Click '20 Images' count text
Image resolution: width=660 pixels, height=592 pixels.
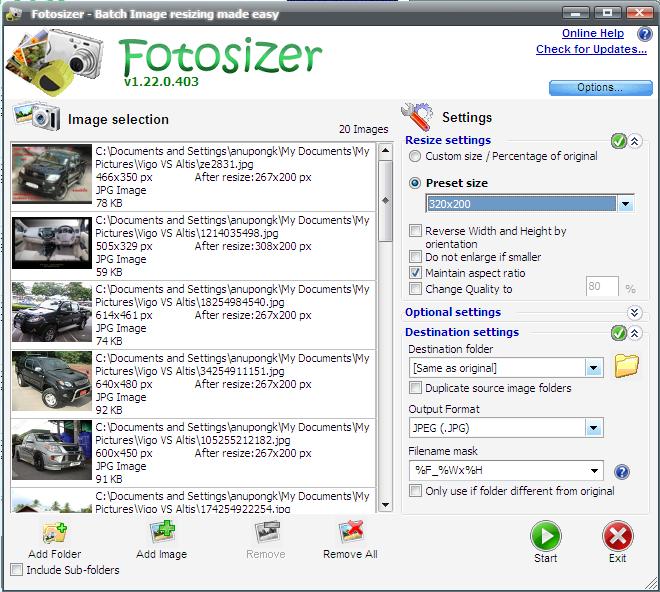[x=364, y=129]
